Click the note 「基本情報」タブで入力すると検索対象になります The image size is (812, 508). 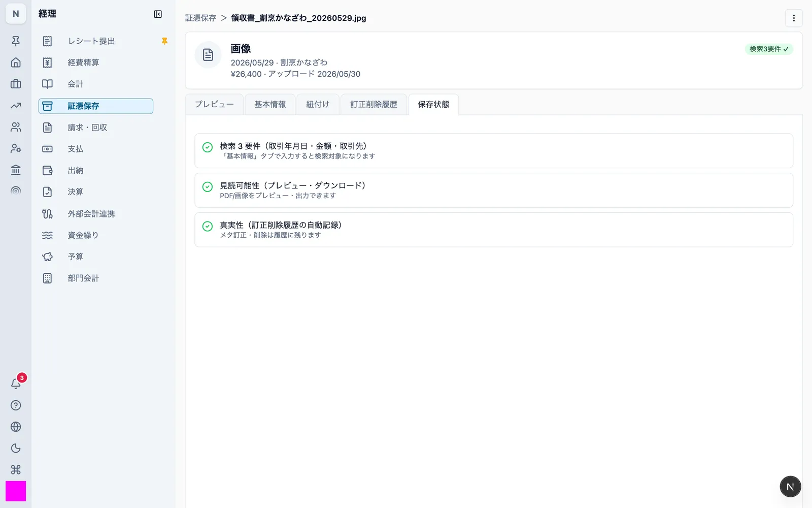(297, 156)
